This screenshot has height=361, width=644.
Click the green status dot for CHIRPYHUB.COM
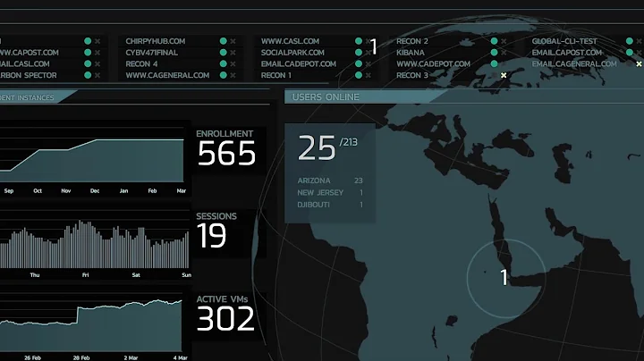point(223,41)
